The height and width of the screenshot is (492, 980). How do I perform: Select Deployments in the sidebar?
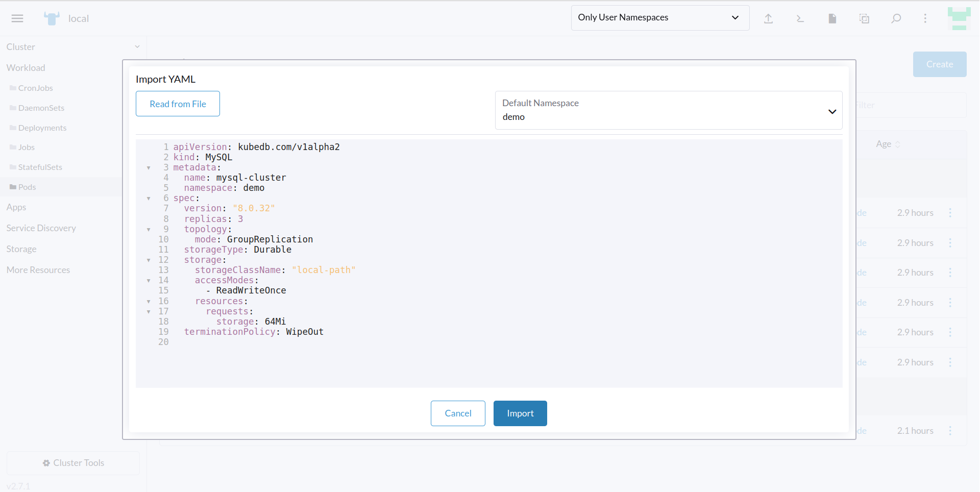coord(42,128)
